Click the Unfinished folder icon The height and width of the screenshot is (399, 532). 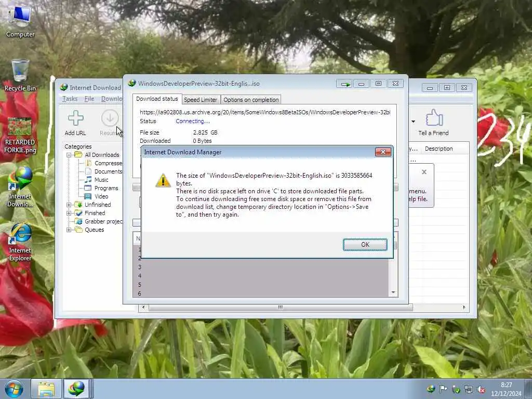pos(78,205)
